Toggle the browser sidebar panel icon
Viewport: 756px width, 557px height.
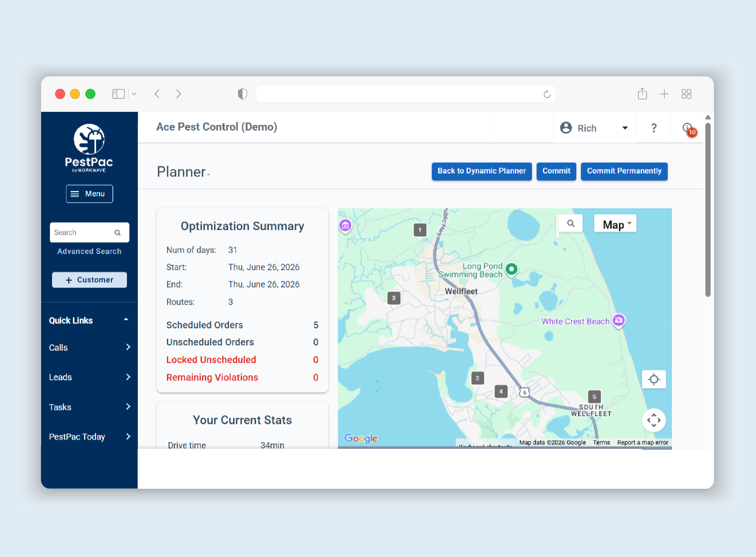click(118, 94)
